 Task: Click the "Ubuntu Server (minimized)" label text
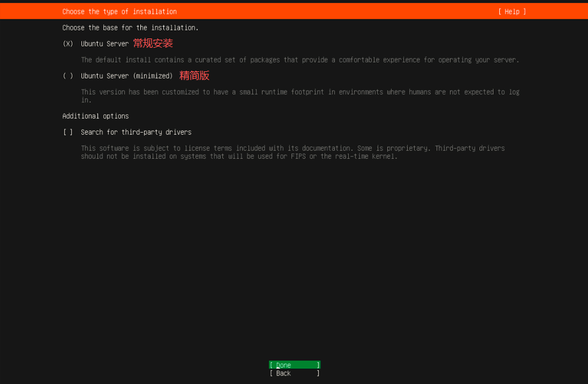tap(127, 76)
